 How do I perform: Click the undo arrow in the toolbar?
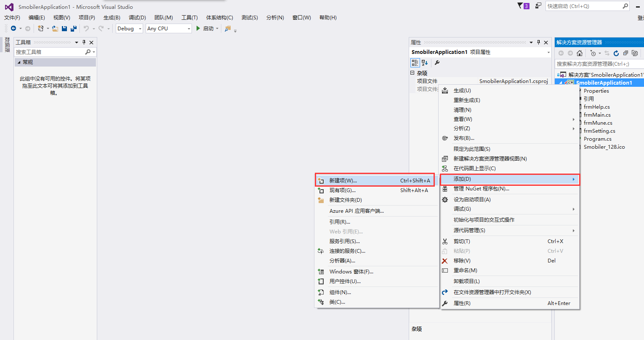pos(86,28)
